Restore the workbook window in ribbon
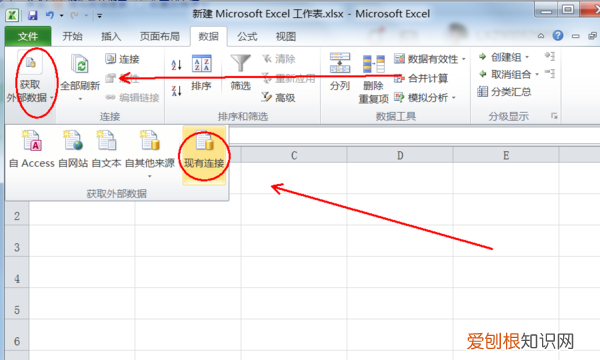Viewport: 600px width, 360px height. click(x=592, y=36)
